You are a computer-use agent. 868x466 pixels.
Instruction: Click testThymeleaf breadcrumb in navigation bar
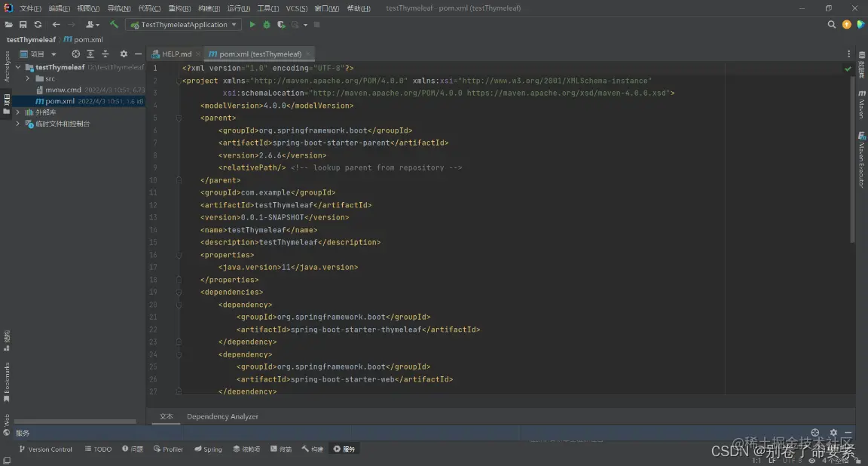pos(31,39)
